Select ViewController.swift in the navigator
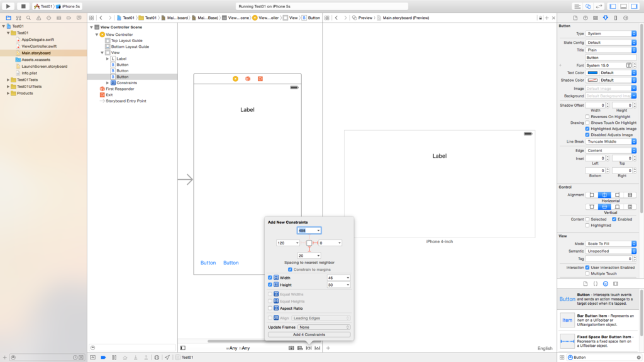The width and height of the screenshot is (644, 362). tap(38, 47)
